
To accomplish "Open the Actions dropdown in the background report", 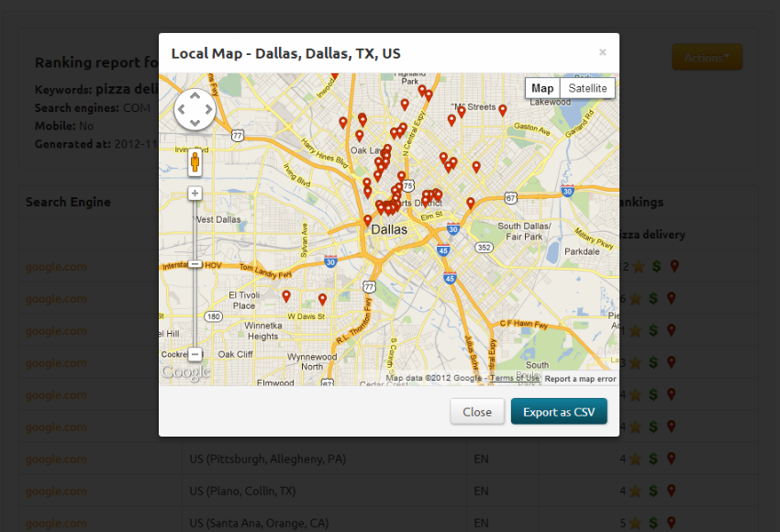I will pyautogui.click(x=707, y=57).
